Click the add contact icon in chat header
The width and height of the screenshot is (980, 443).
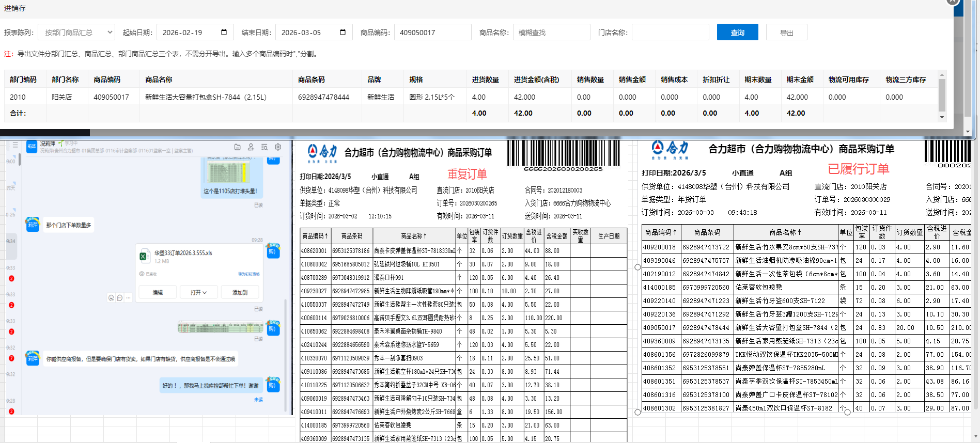tap(251, 147)
